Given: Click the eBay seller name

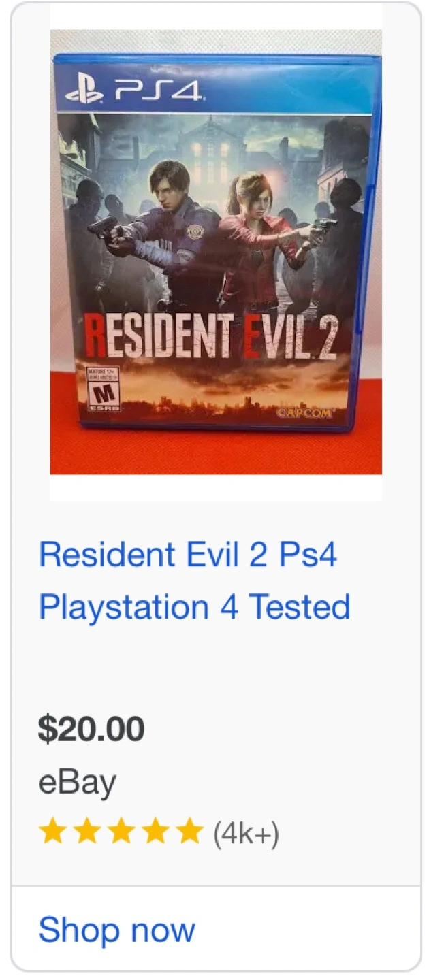Looking at the screenshot, I should coord(78,782).
